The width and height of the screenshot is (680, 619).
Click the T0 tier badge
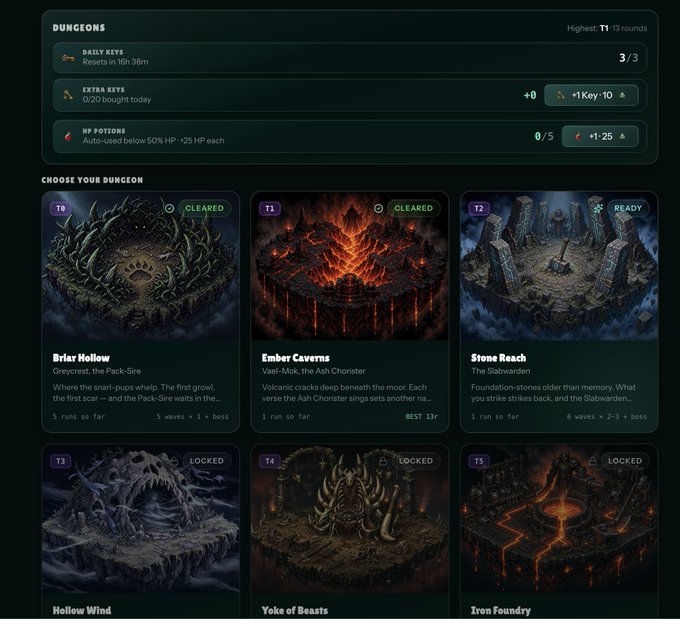[x=61, y=208]
